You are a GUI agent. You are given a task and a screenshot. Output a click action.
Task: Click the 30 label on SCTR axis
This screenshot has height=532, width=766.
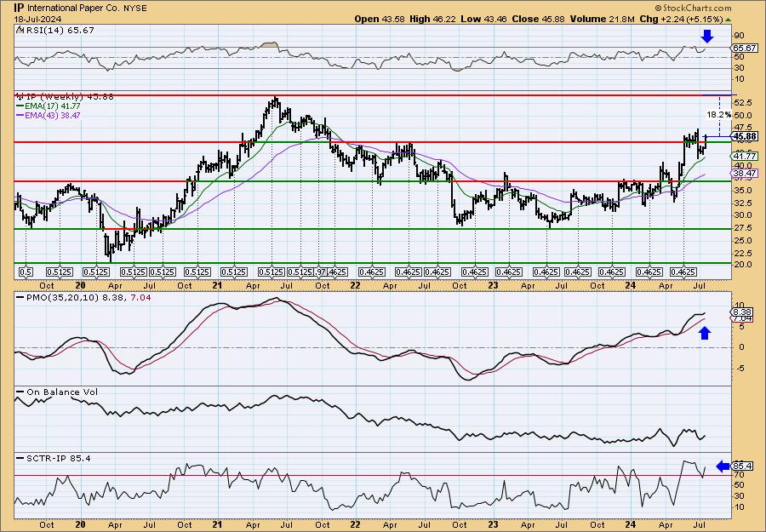coord(739,496)
